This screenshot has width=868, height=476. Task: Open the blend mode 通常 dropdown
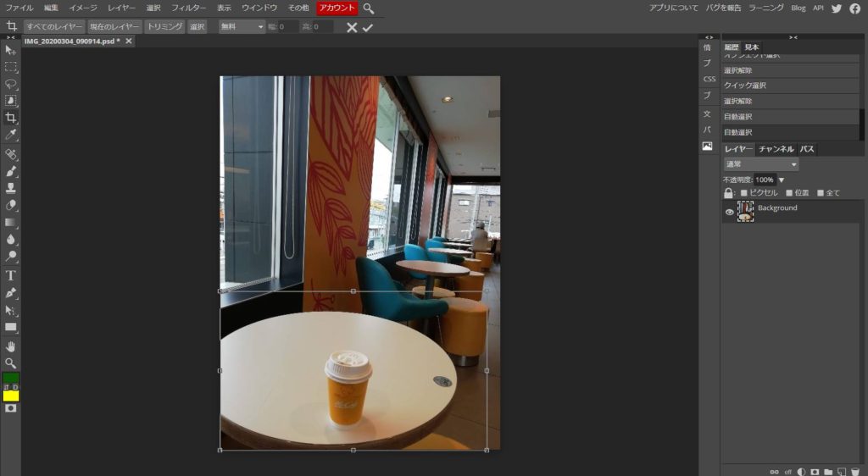[761, 164]
